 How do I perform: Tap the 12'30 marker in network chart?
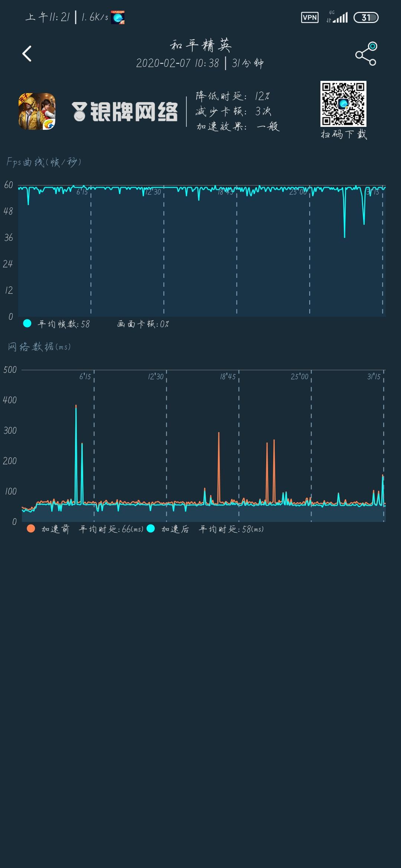coord(156,377)
